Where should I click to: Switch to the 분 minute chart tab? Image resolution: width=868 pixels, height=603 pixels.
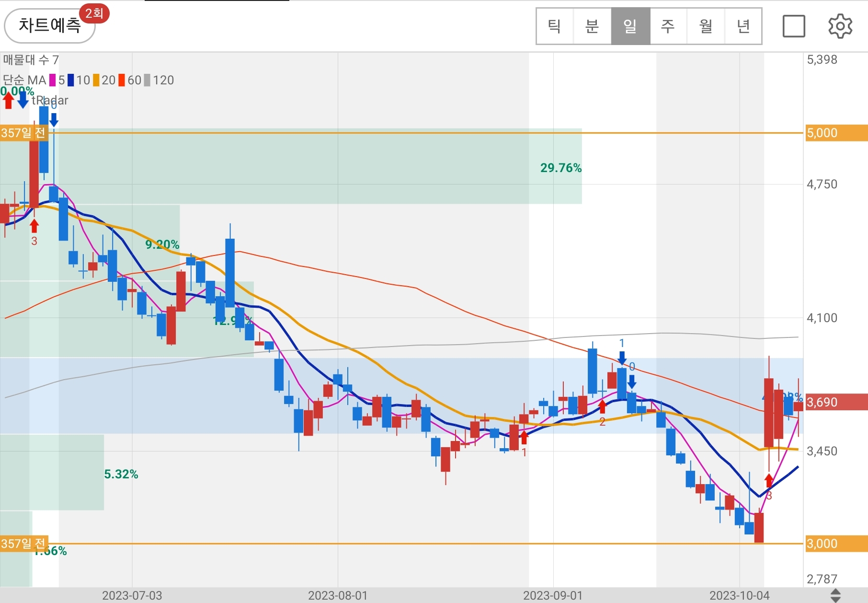(x=593, y=26)
